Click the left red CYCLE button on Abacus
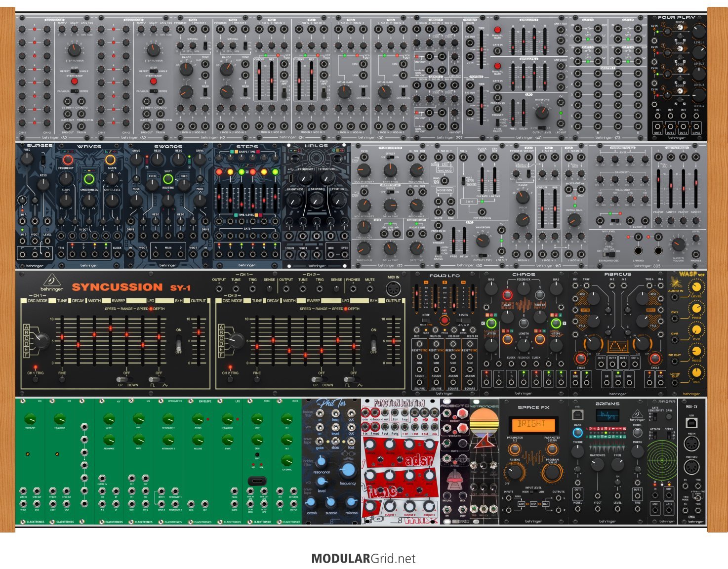 pyautogui.click(x=580, y=358)
